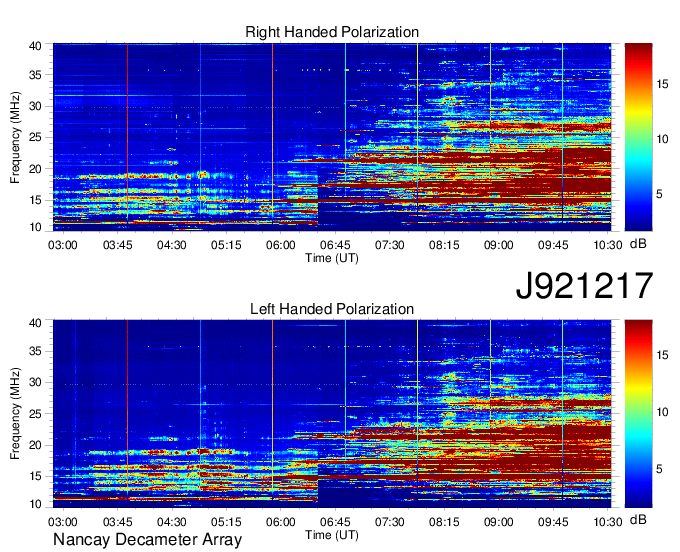680x552 pixels.
Task: Click the 04:30 tick on the bottom time axis
Action: pos(172,522)
